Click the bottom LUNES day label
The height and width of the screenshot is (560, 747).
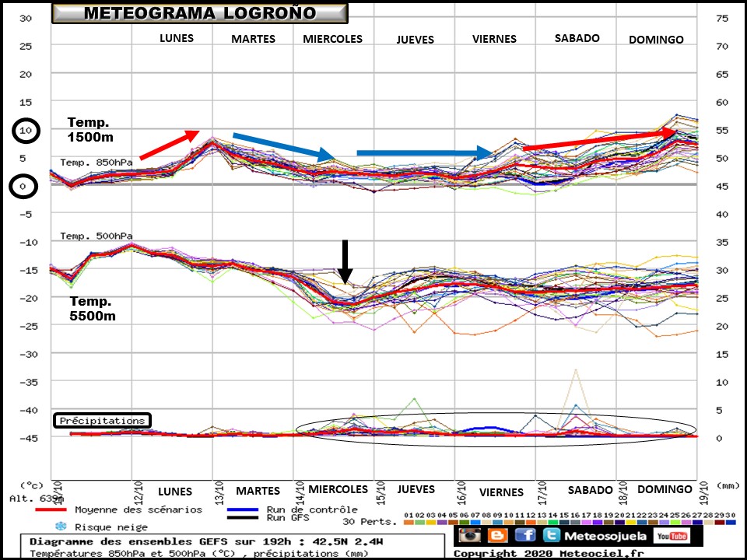(x=175, y=492)
